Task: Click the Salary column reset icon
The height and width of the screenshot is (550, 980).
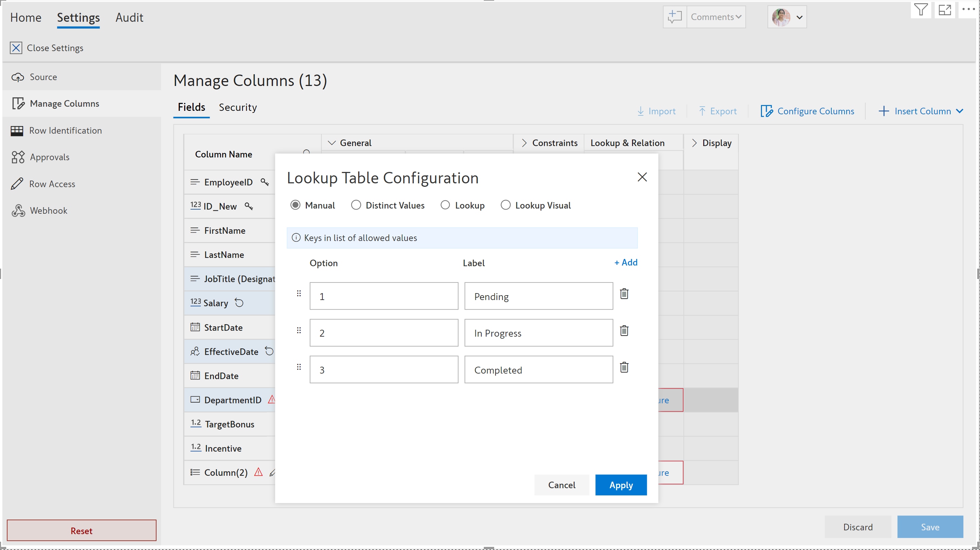Action: coord(239,303)
